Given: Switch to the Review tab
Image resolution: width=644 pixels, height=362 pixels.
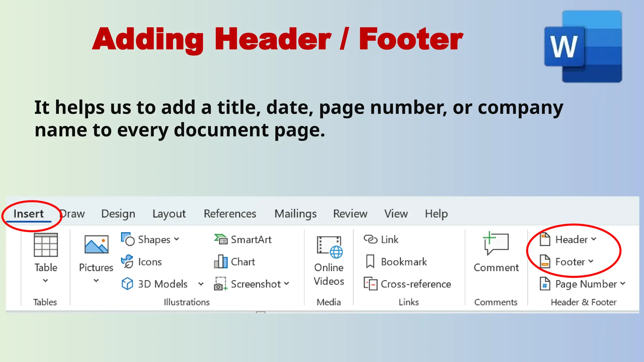Looking at the screenshot, I should (350, 214).
